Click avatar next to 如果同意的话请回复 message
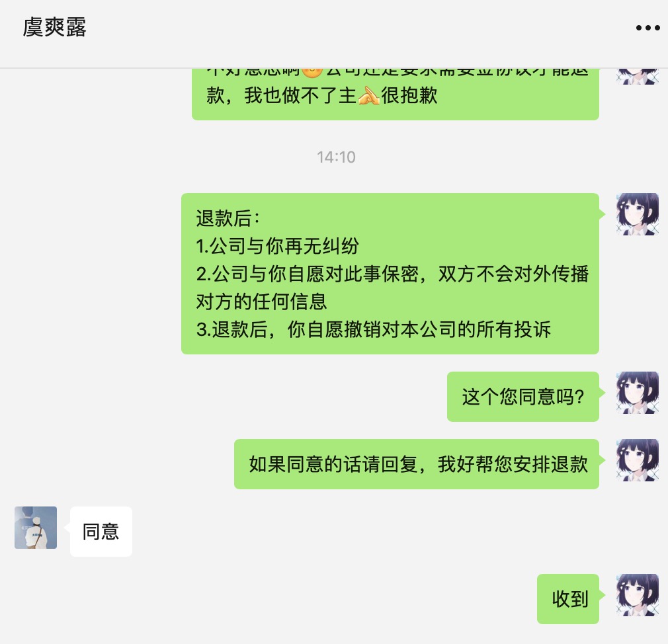 [x=638, y=460]
